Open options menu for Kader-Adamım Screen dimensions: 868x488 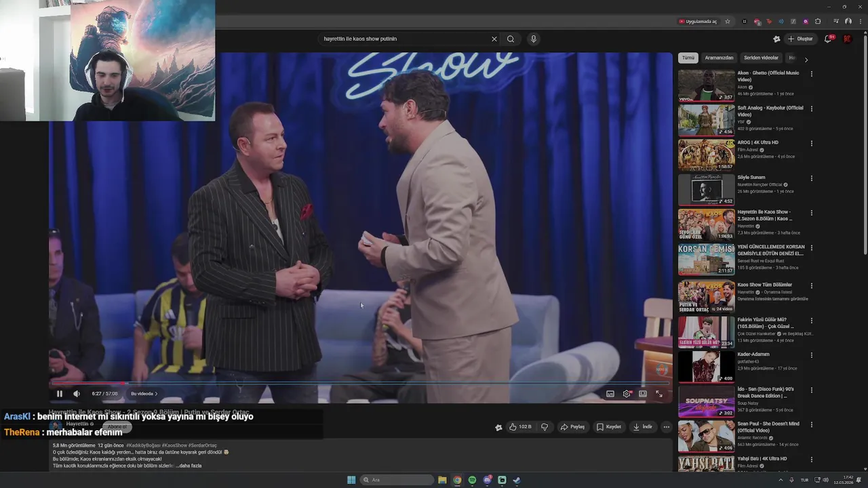coord(811,355)
